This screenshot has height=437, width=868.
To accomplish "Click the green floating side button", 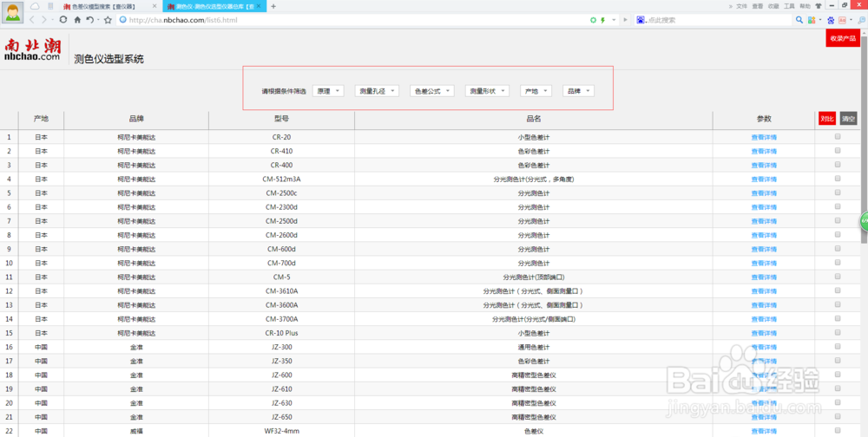I will tap(864, 221).
